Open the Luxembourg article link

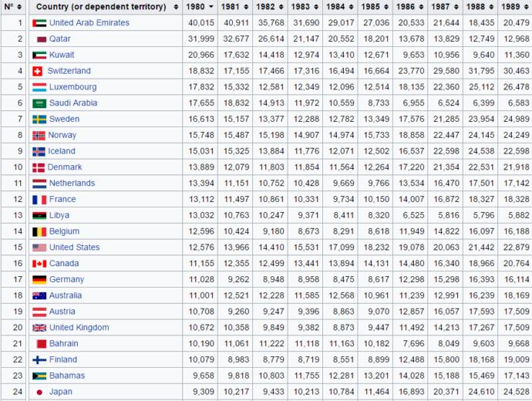(x=72, y=87)
